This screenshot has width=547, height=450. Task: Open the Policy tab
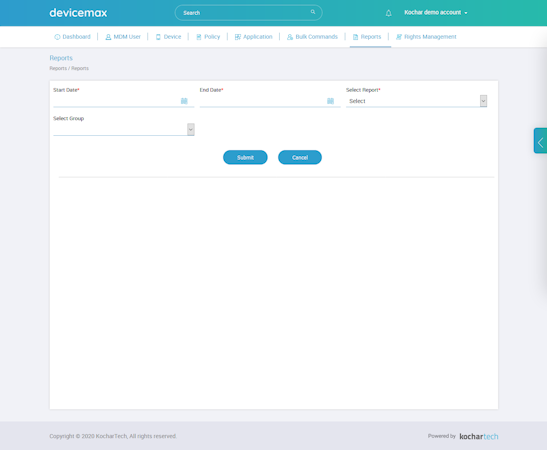(x=208, y=37)
